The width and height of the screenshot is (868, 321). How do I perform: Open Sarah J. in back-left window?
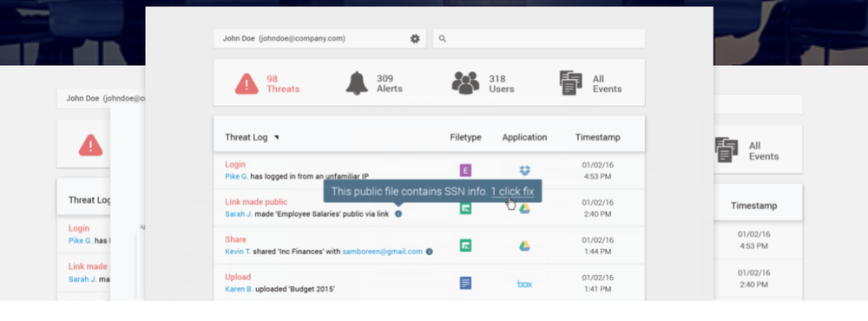82,279
